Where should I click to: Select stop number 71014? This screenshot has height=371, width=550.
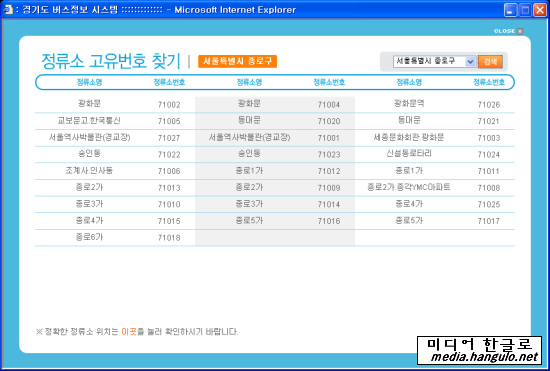(x=329, y=204)
